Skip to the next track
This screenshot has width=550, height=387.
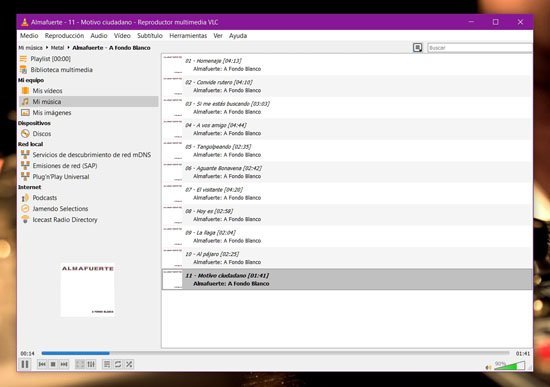coord(64,364)
